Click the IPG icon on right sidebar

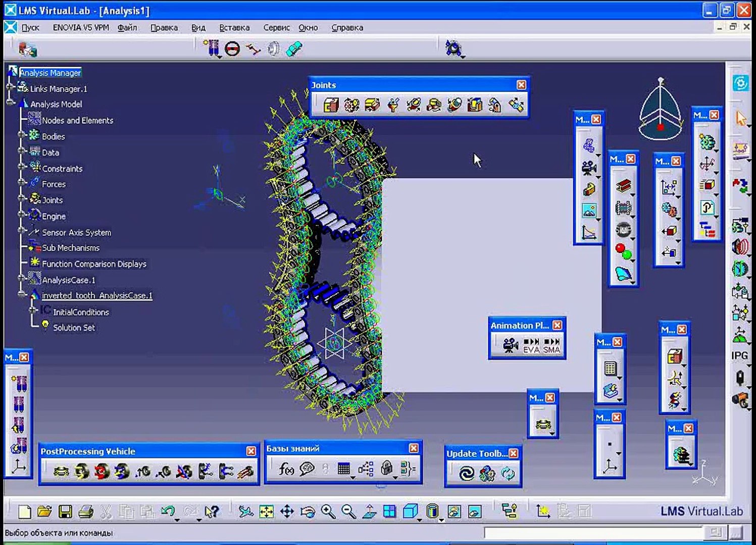click(x=740, y=355)
